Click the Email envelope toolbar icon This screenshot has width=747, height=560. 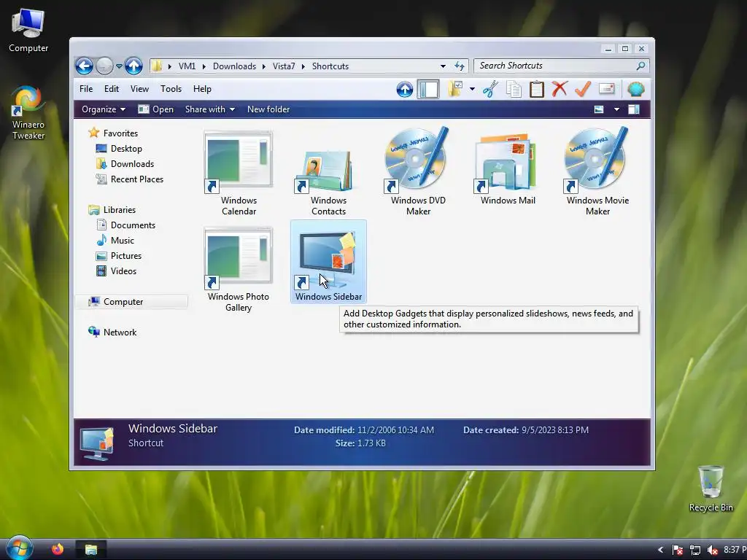coord(606,89)
